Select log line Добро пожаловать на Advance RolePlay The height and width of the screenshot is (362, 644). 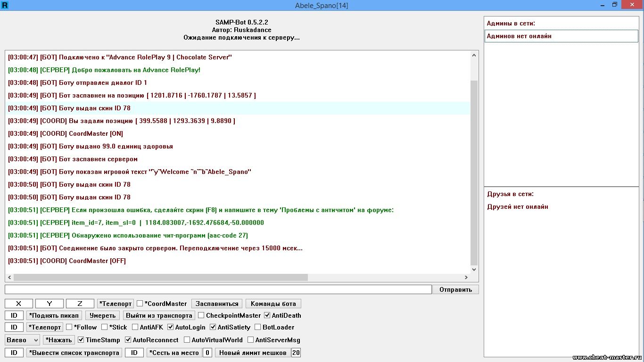click(x=238, y=70)
